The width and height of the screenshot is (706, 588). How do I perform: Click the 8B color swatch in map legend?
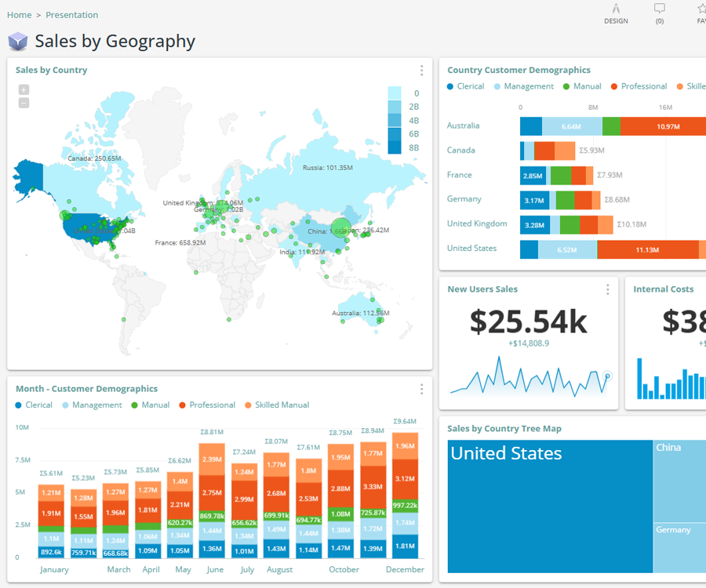(x=395, y=147)
